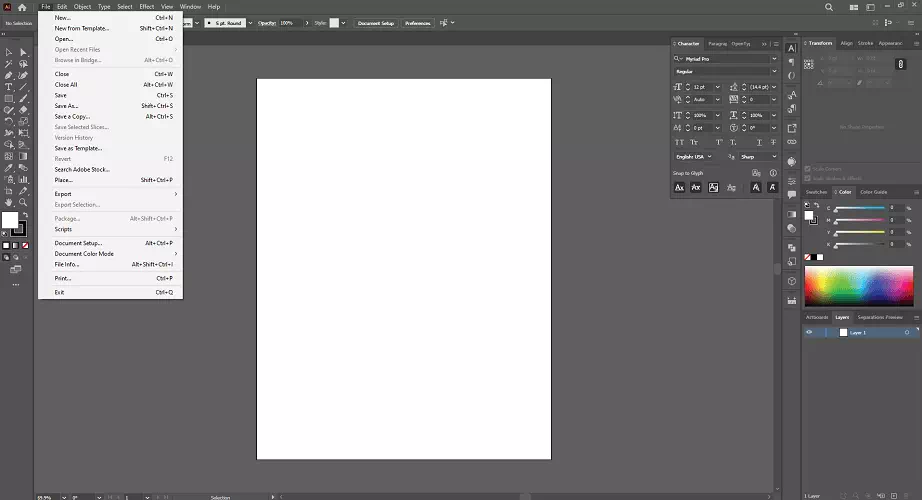Click the Swap Fill and Stroke arrow
Screen dimensions: 922x500
[x=25, y=215]
